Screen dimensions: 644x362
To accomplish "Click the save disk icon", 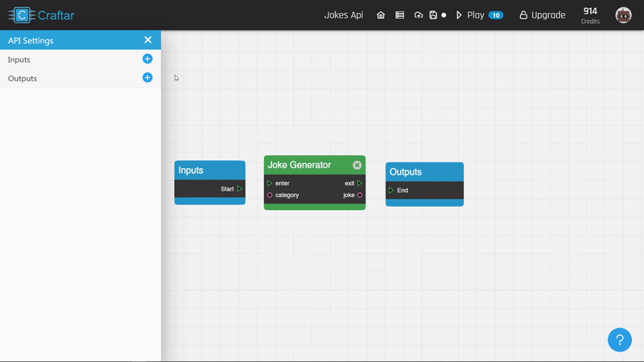I will coord(433,15).
